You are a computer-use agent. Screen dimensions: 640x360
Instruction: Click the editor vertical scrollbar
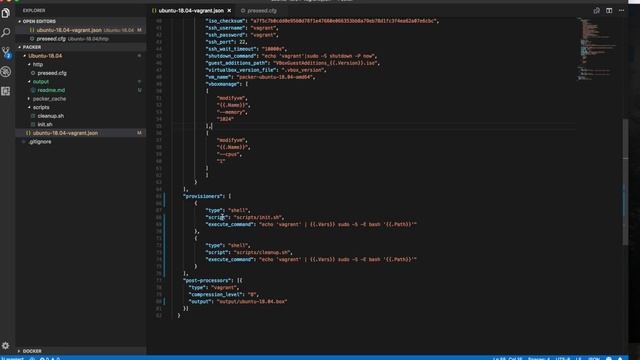click(625, 182)
